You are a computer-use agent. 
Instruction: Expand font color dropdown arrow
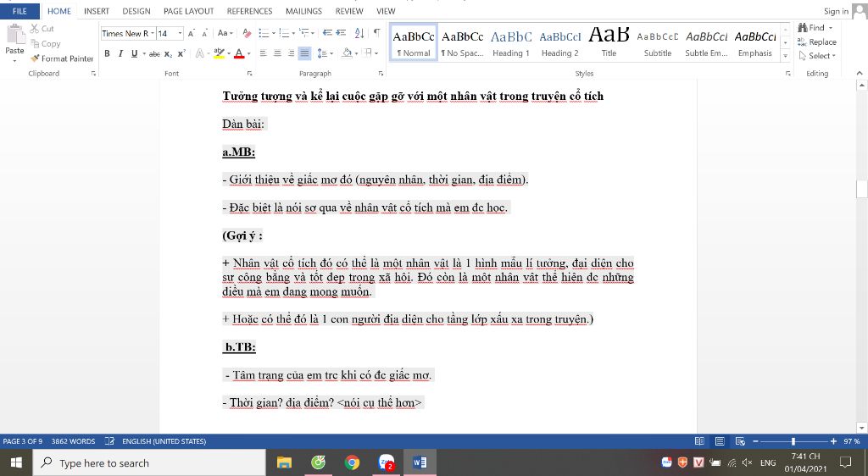tap(249, 53)
